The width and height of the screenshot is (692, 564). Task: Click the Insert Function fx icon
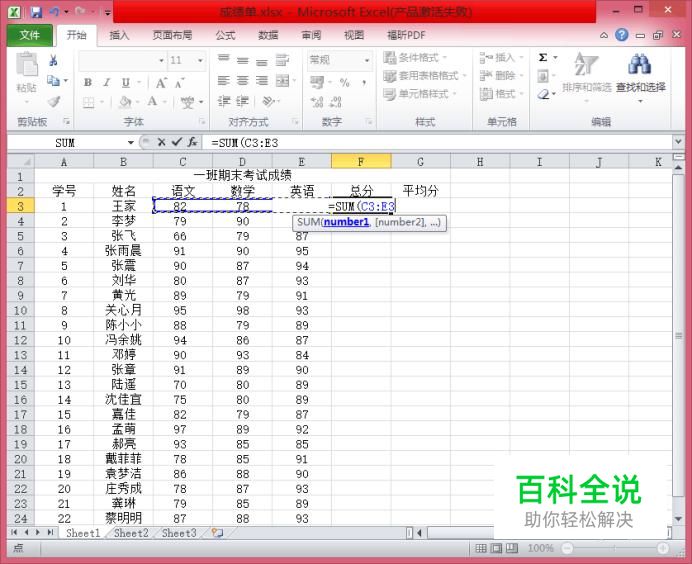pos(192,143)
